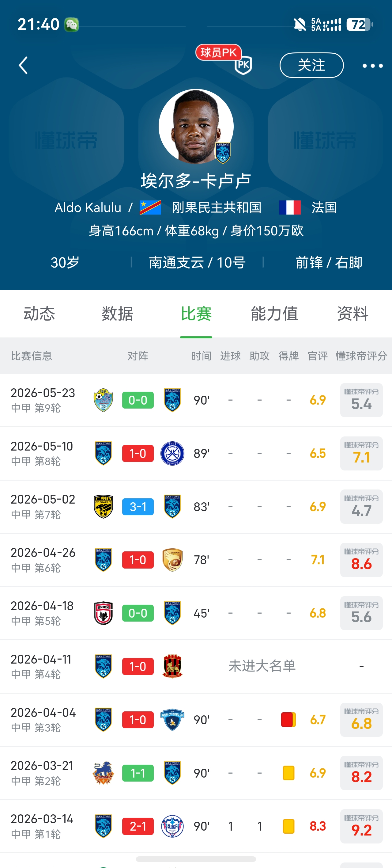The image size is (392, 868).
Task: Tap the DR Congo flag icon
Action: pos(150,207)
